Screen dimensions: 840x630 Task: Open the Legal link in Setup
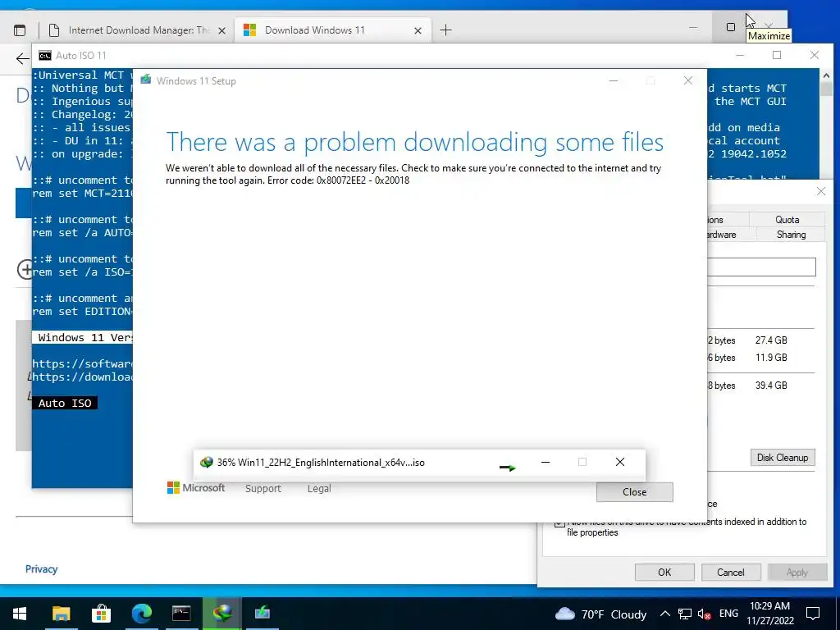click(x=319, y=489)
